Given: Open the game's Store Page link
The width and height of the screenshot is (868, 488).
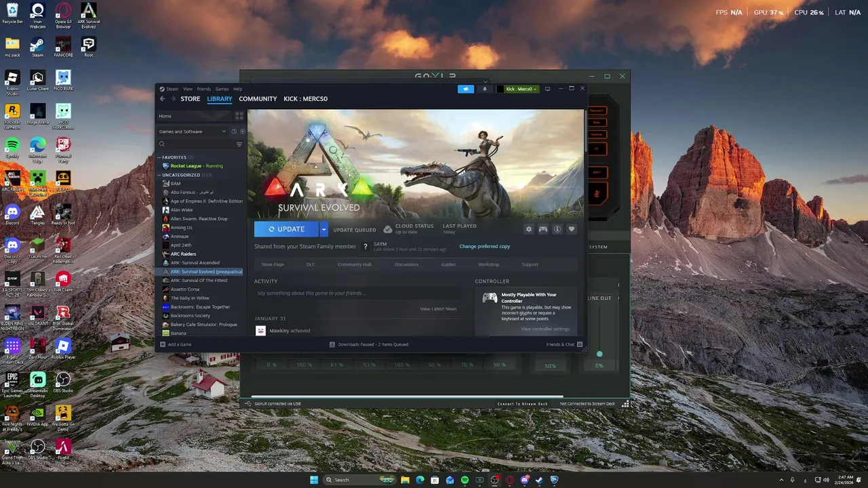Looking at the screenshot, I should [x=273, y=264].
